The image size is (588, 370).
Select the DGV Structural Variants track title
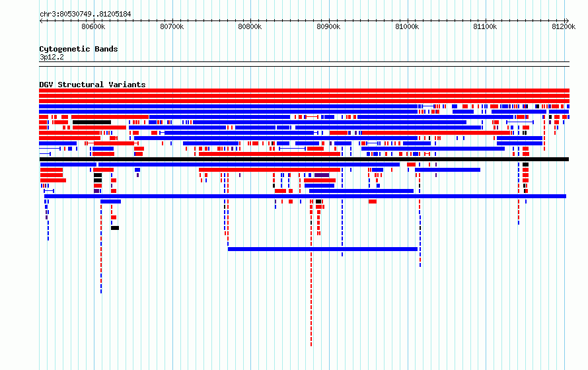[x=92, y=85]
